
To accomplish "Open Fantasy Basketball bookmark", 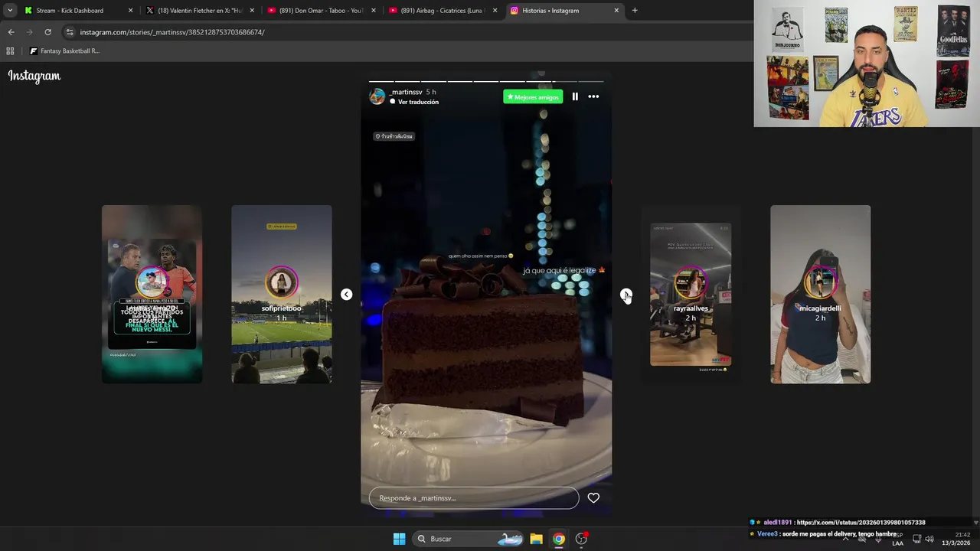I will coord(64,51).
